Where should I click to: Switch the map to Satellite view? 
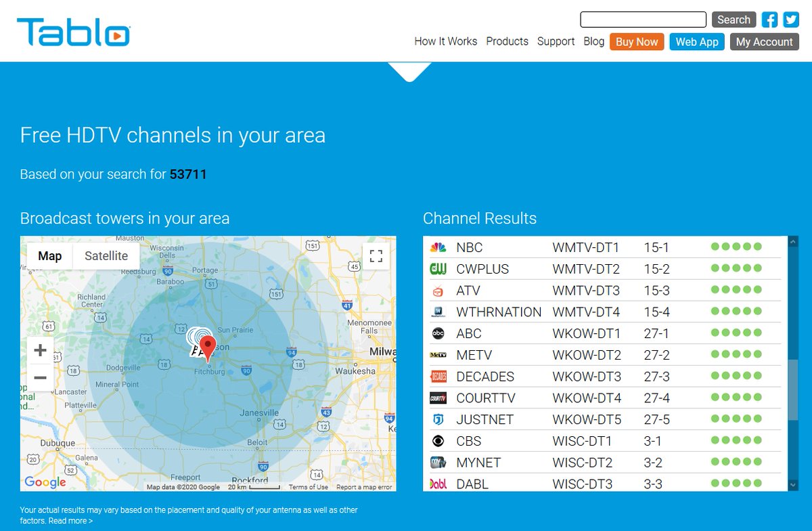pos(106,256)
